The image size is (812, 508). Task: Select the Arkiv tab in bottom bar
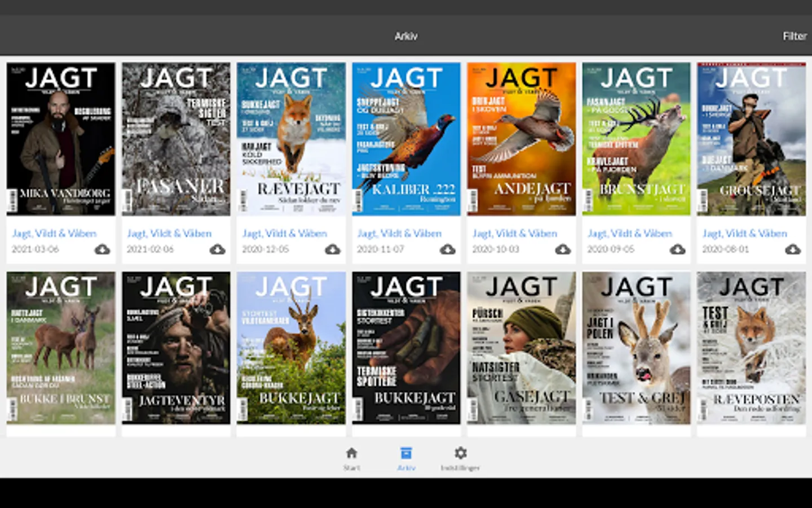point(406,458)
